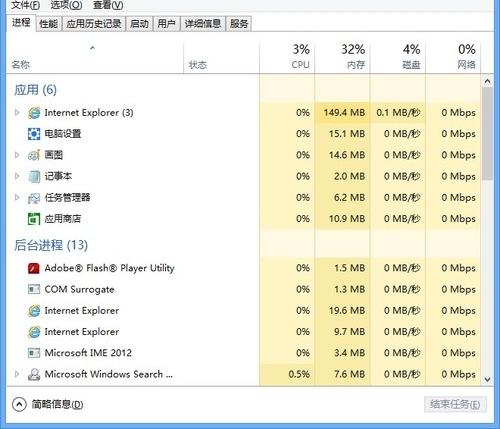This screenshot has width=500, height=429.
Task: Click the Microsoft Windows Search icon
Action: point(34,374)
